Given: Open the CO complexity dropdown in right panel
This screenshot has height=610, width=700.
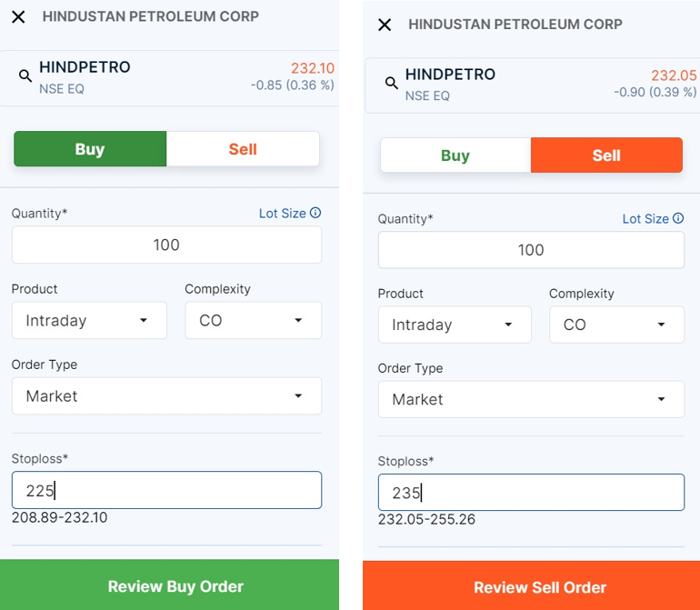Looking at the screenshot, I should 616,325.
